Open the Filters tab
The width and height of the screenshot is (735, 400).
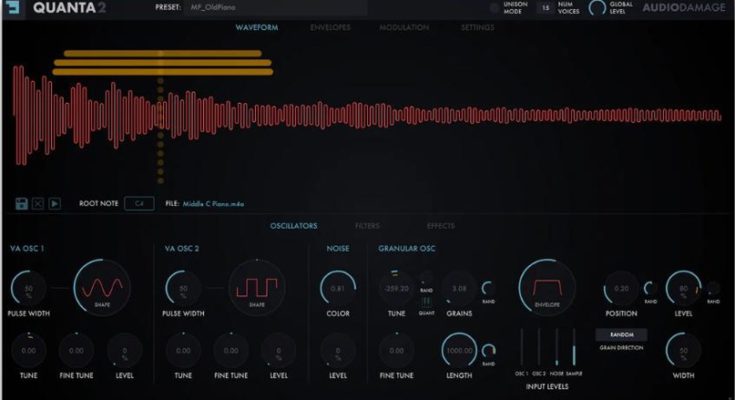pos(368,226)
